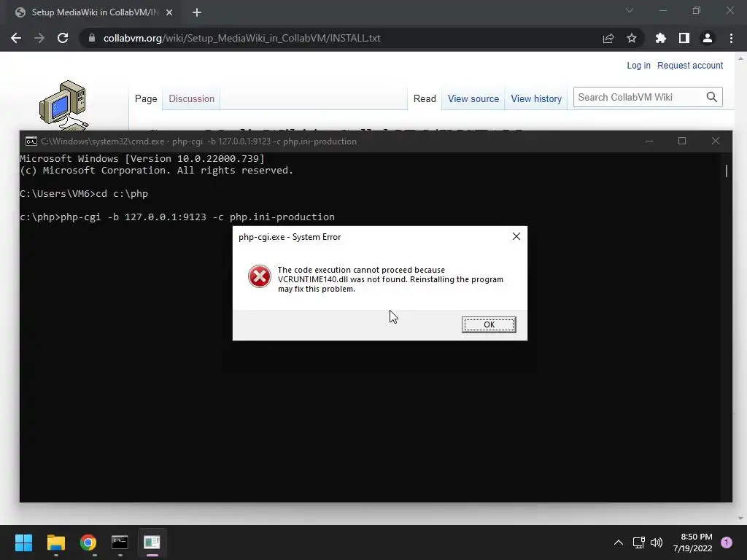Click the share page icon in the address bar
This screenshot has height=560, width=747.
(x=608, y=38)
